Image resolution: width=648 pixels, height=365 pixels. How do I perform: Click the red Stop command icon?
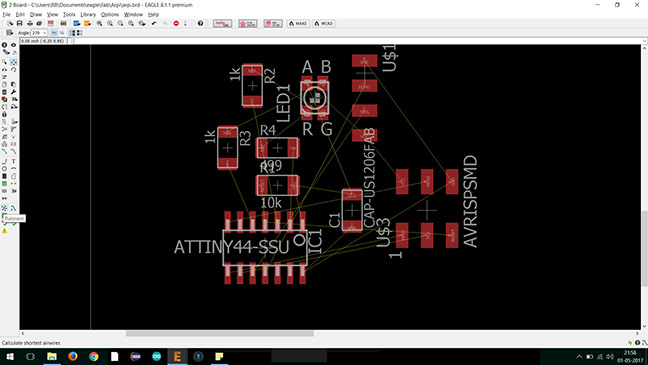point(176,24)
